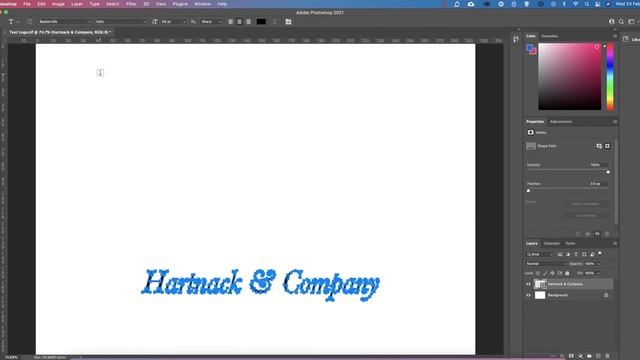Viewport: 640px width, 360px height.
Task: Click the Type tool preset icon
Action: (11, 22)
